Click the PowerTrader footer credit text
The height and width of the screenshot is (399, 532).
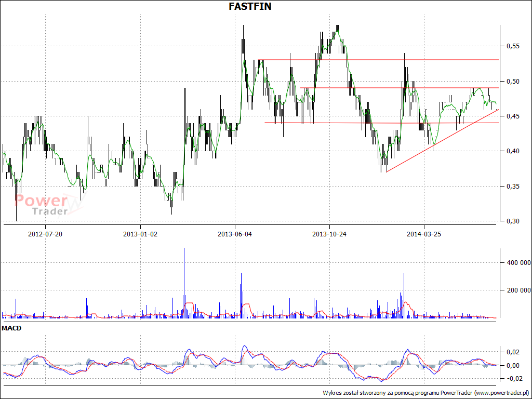pyautogui.click(x=426, y=393)
